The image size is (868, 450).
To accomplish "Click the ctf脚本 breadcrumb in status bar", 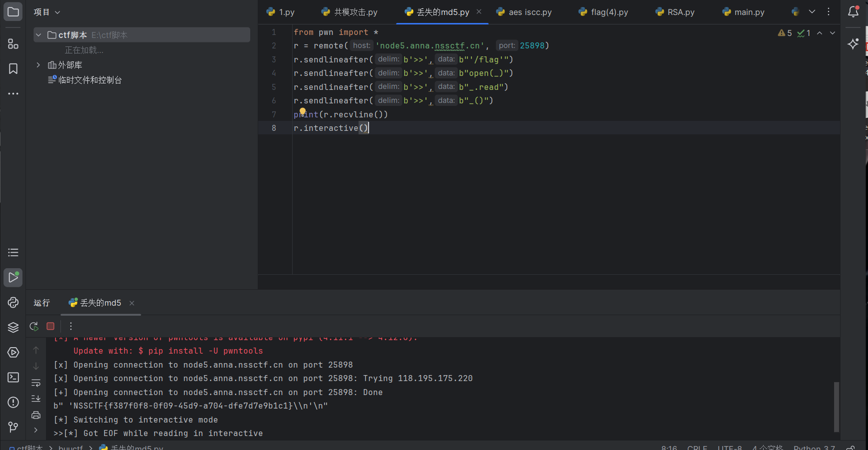I will [x=26, y=448].
